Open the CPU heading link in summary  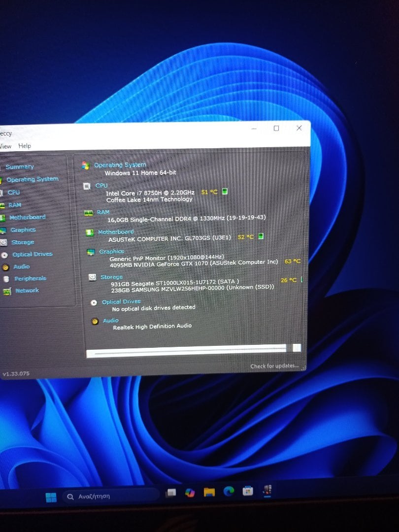pyautogui.click(x=101, y=186)
